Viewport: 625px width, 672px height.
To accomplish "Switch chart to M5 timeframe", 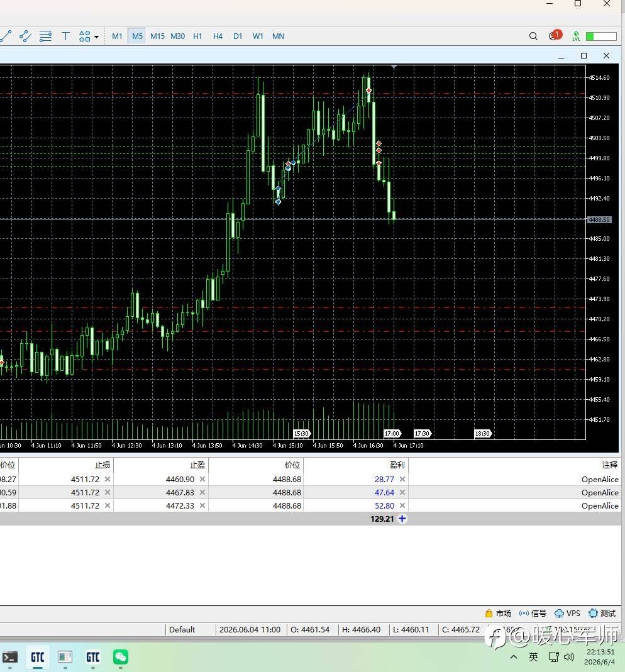I will pos(137,36).
